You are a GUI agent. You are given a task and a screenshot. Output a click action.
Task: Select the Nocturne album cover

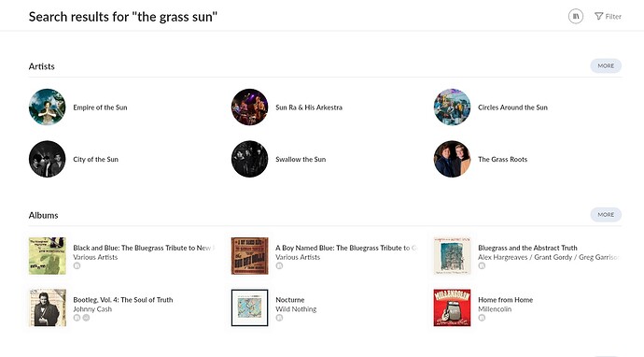point(250,307)
